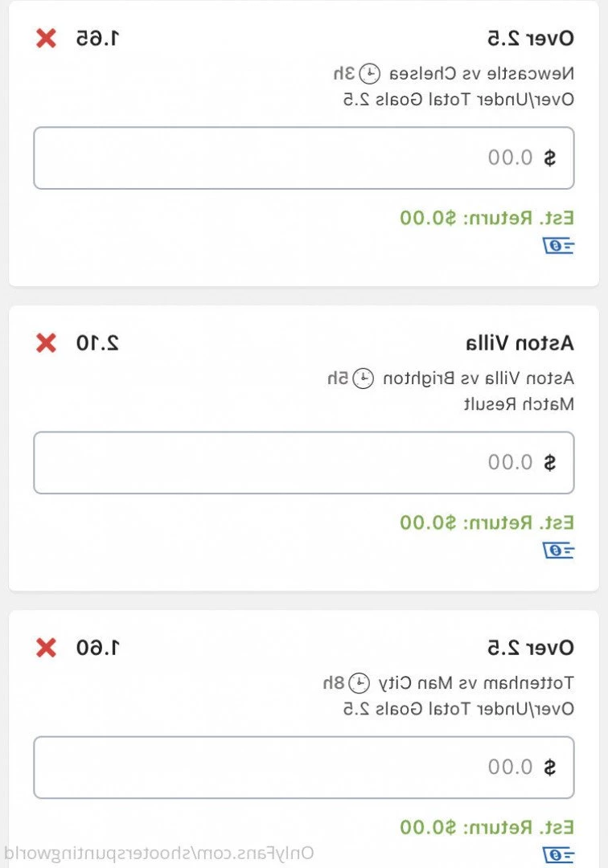Open the Newcastle vs Chelsea match link
Screen dimensions: 608x868
click(482, 74)
